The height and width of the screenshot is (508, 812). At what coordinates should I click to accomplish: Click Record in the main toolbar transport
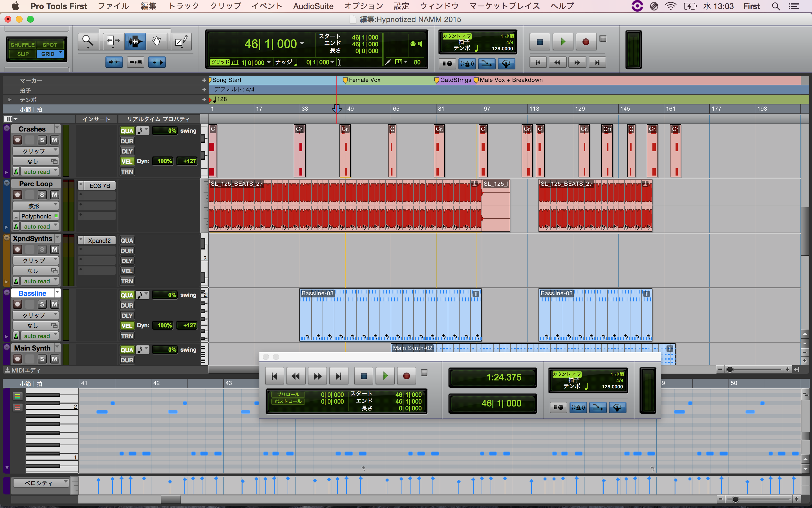coord(586,42)
